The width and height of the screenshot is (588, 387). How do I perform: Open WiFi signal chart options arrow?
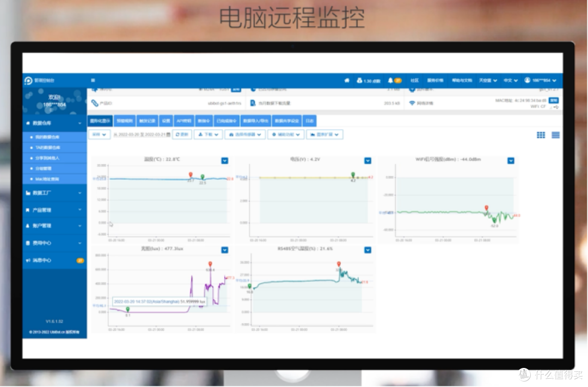511,161
